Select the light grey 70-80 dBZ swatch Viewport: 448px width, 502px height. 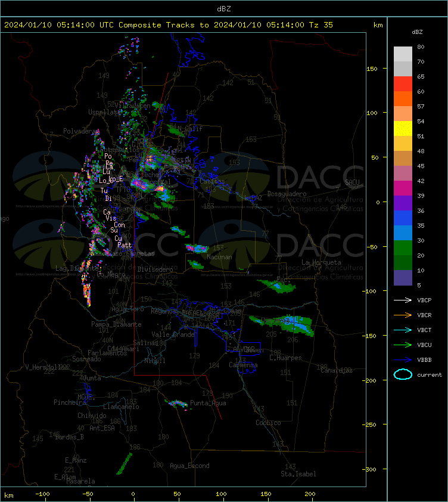[403, 54]
